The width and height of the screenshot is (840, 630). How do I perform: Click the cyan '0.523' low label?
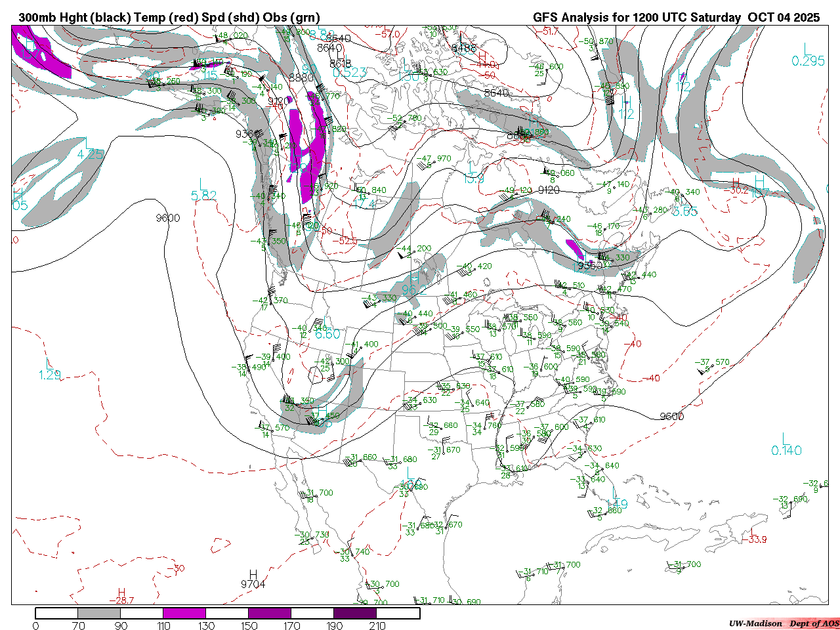click(349, 73)
